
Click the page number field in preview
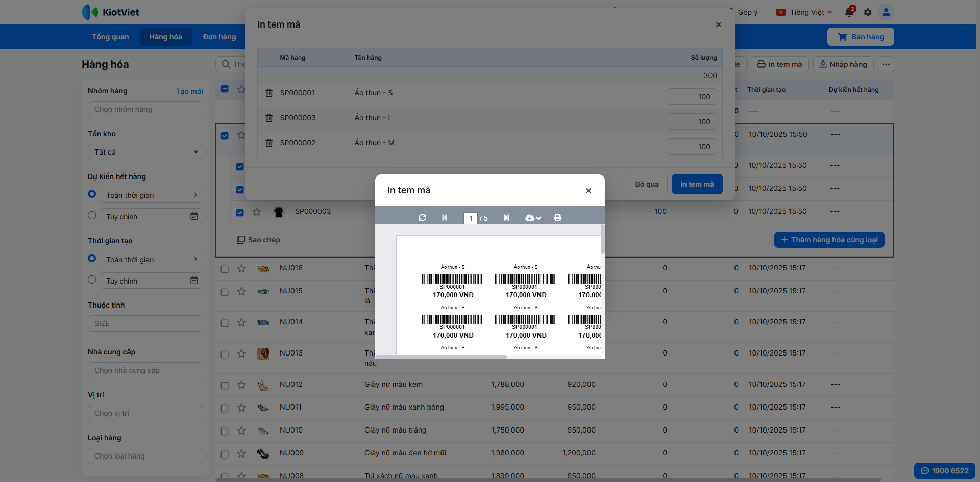(470, 218)
